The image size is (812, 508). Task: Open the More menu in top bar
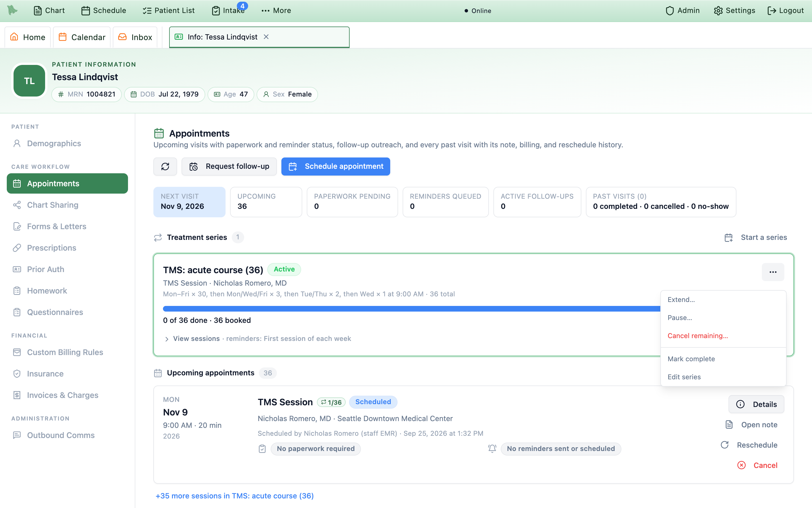(x=276, y=10)
